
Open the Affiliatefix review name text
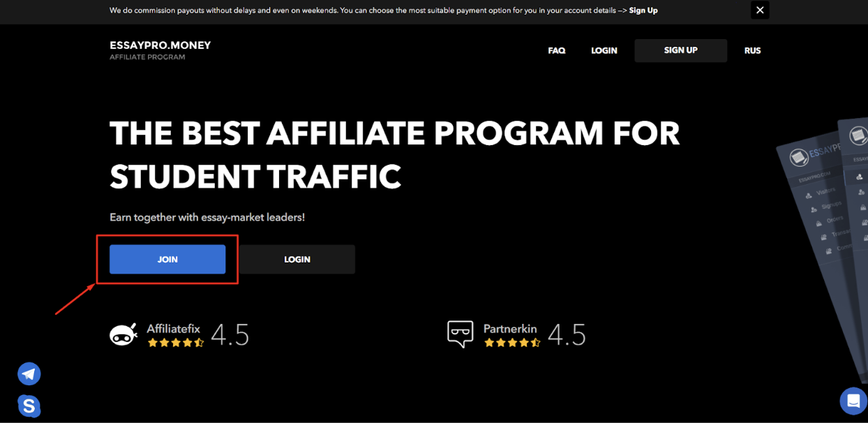tap(173, 328)
